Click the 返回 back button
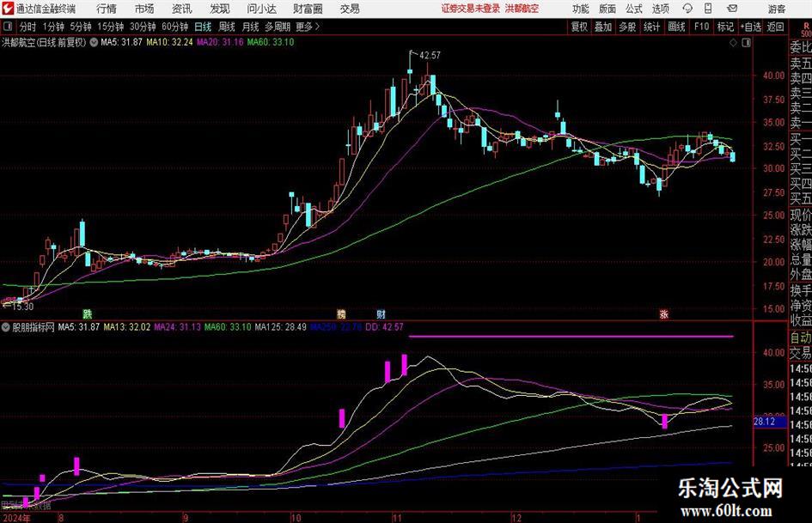 775,27
